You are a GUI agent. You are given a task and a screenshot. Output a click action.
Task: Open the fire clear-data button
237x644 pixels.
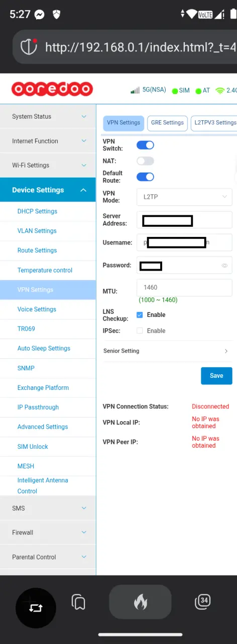pyautogui.click(x=140, y=602)
